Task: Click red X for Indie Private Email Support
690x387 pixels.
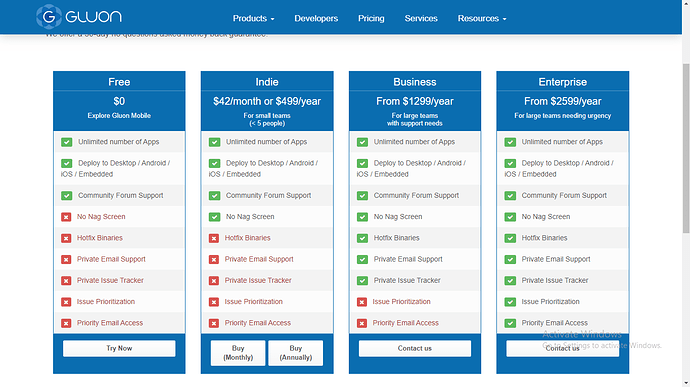Action: (214, 259)
